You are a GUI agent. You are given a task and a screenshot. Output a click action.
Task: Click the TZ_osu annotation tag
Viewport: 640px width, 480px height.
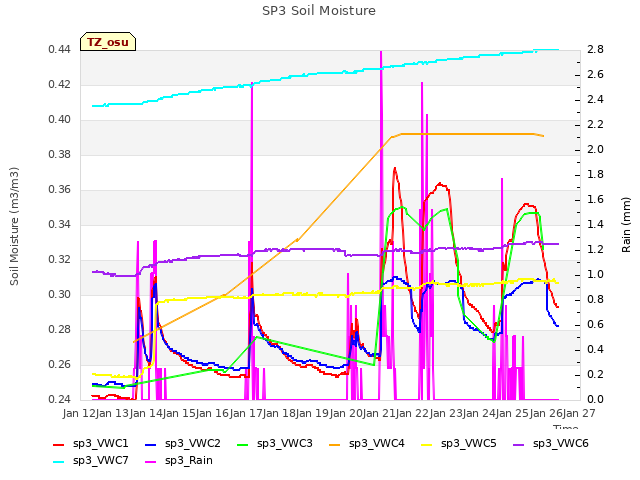[108, 42]
